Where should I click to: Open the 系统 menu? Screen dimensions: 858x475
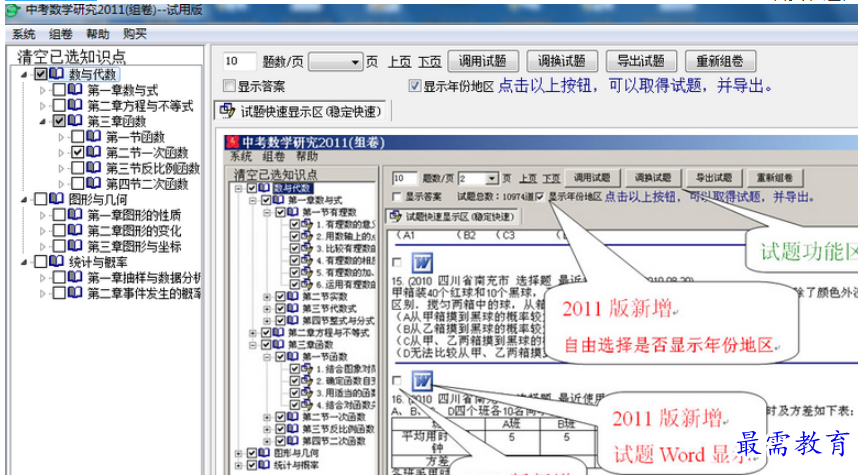click(24, 34)
